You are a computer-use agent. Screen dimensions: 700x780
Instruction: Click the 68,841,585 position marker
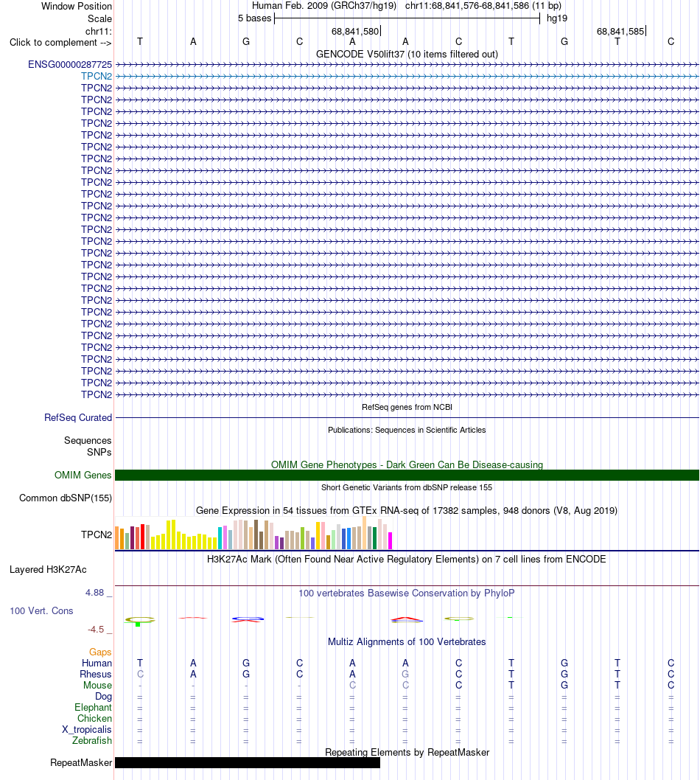click(620, 32)
